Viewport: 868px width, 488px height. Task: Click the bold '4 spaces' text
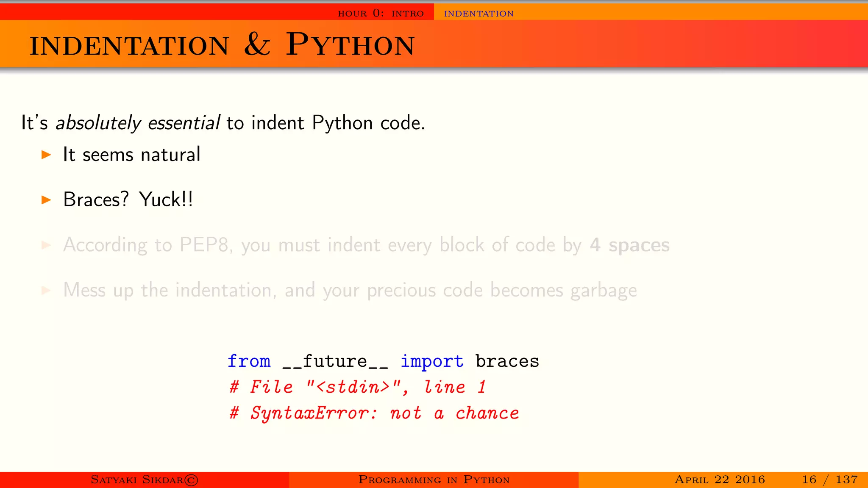(630, 245)
